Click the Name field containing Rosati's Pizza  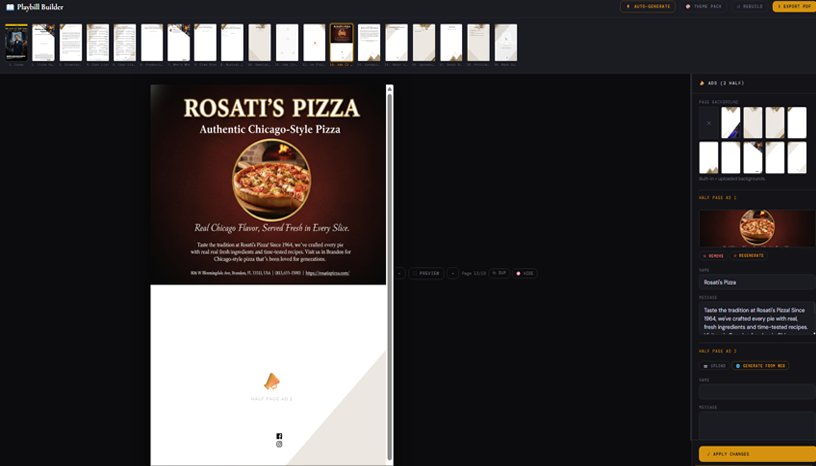[x=757, y=282]
